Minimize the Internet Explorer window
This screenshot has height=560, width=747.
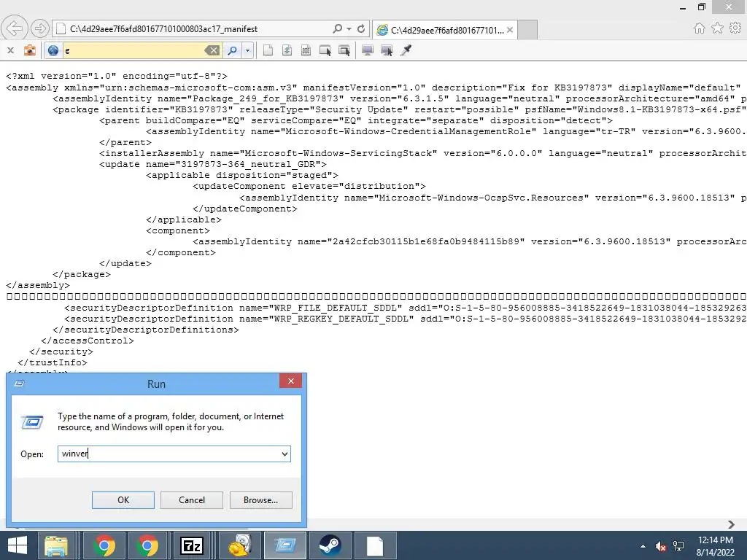click(x=682, y=7)
